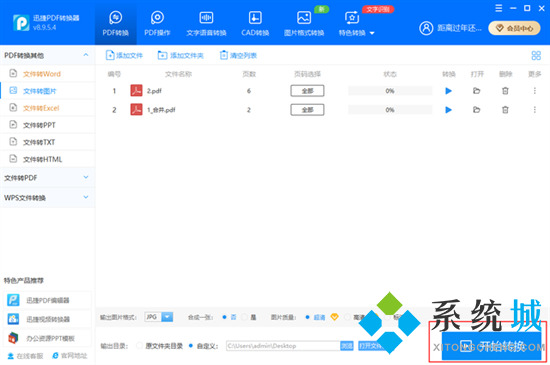550x365 pixels.
Task: Select 文件转Word in the sidebar
Action: 47,74
